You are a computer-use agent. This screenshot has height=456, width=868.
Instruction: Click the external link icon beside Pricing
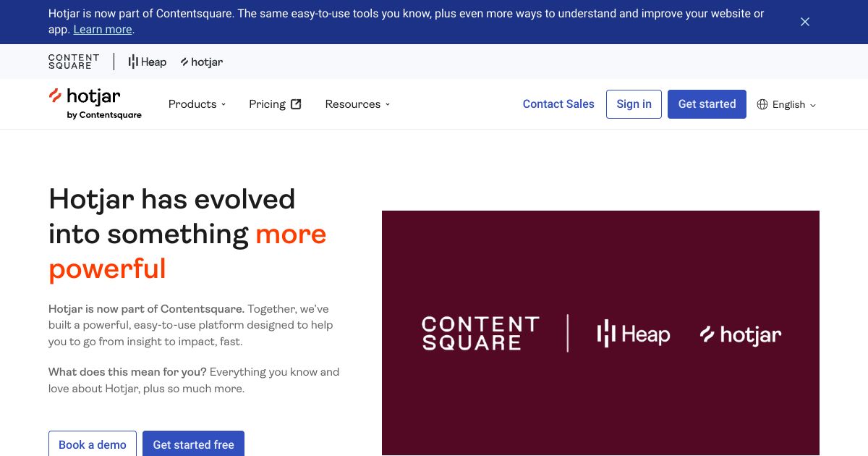click(x=296, y=104)
